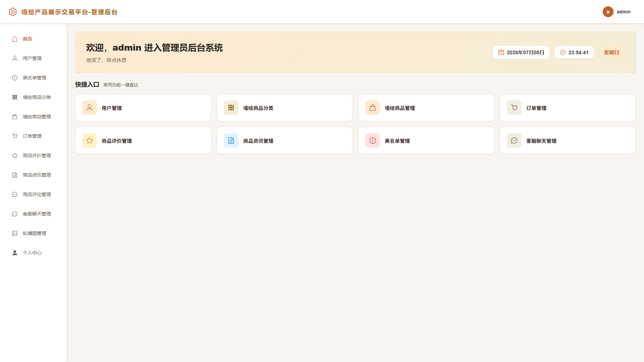Click the person icon beside 个人中心 in sidebar
Screen dimensions: 644x362
(15, 253)
